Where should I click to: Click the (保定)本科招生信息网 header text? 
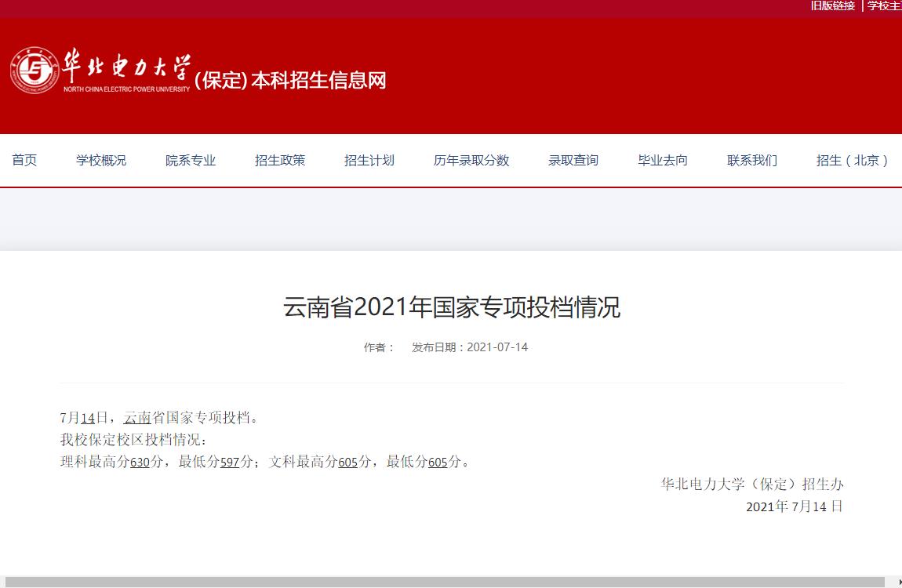click(290, 81)
